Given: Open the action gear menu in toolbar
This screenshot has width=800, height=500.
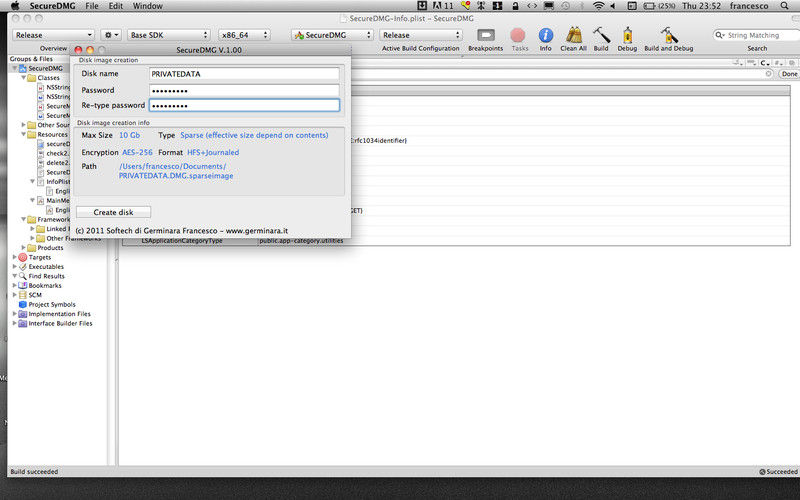Looking at the screenshot, I should point(111,35).
